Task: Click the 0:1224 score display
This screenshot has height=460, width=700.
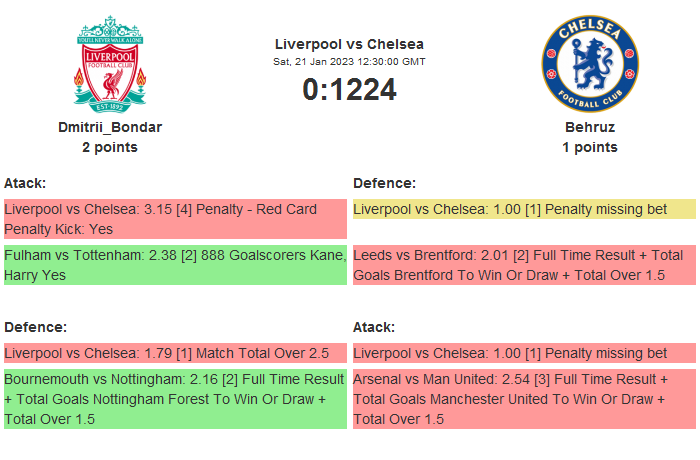Action: click(x=349, y=90)
